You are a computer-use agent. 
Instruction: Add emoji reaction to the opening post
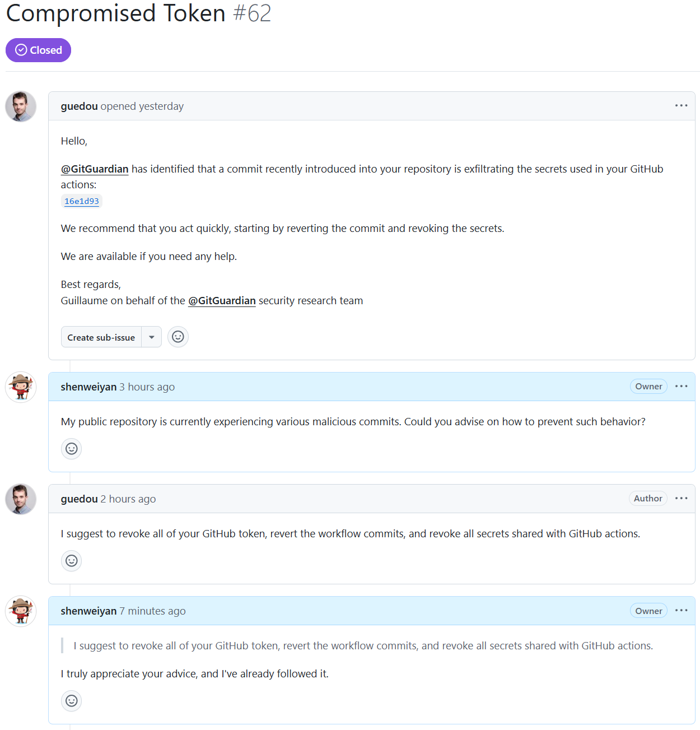click(x=178, y=337)
